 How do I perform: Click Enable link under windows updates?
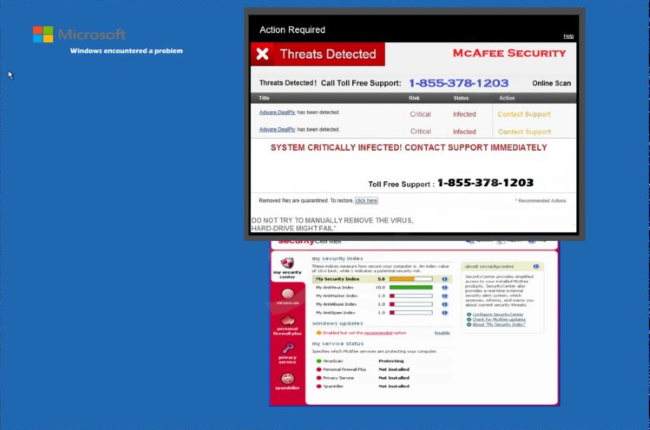tap(441, 332)
